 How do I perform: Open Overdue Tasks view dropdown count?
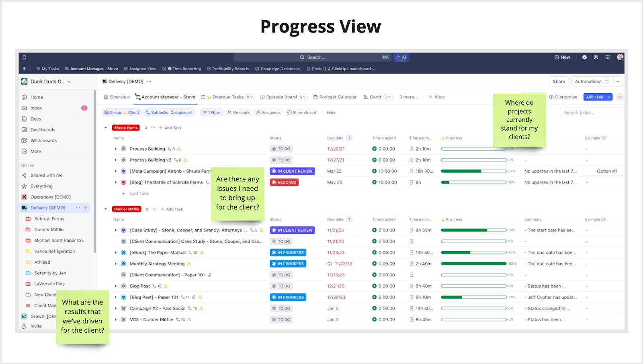pos(250,97)
